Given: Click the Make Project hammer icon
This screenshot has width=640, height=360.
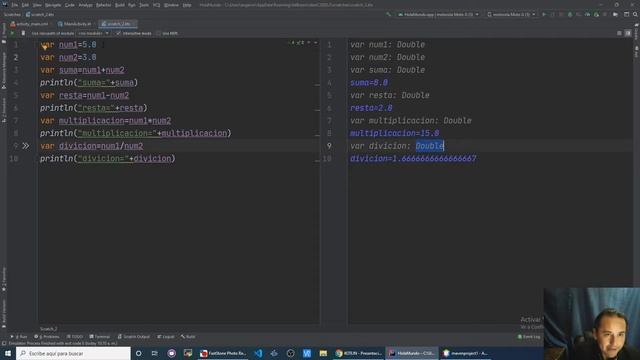Looking at the screenshot, I should pyautogui.click(x=388, y=14).
